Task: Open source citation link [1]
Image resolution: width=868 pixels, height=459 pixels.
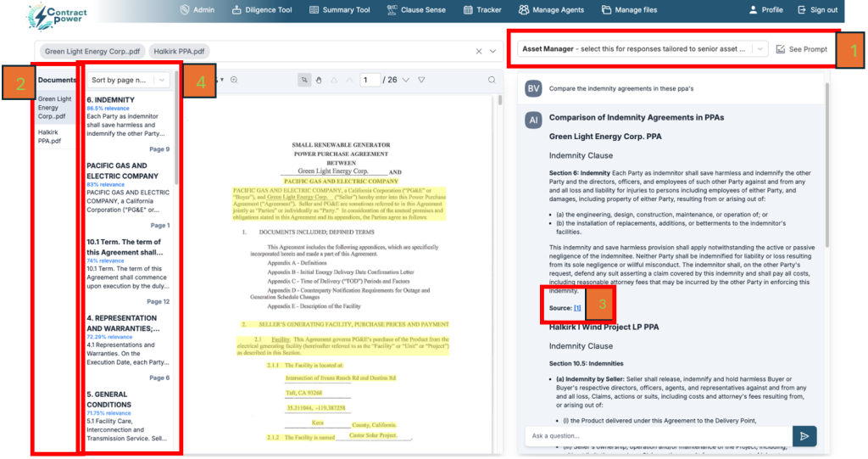Action: [577, 307]
